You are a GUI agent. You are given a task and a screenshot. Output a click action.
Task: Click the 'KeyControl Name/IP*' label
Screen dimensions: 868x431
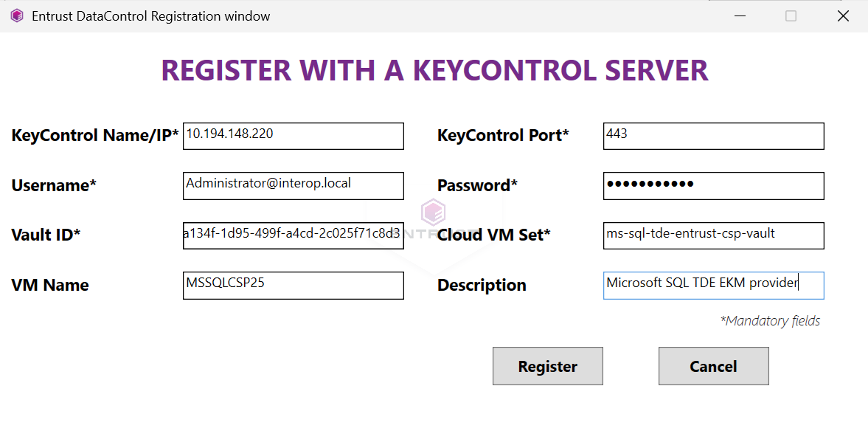(x=95, y=136)
